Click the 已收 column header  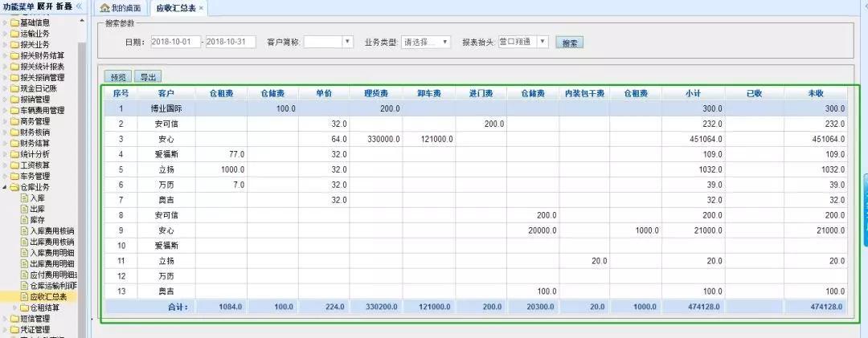(755, 93)
